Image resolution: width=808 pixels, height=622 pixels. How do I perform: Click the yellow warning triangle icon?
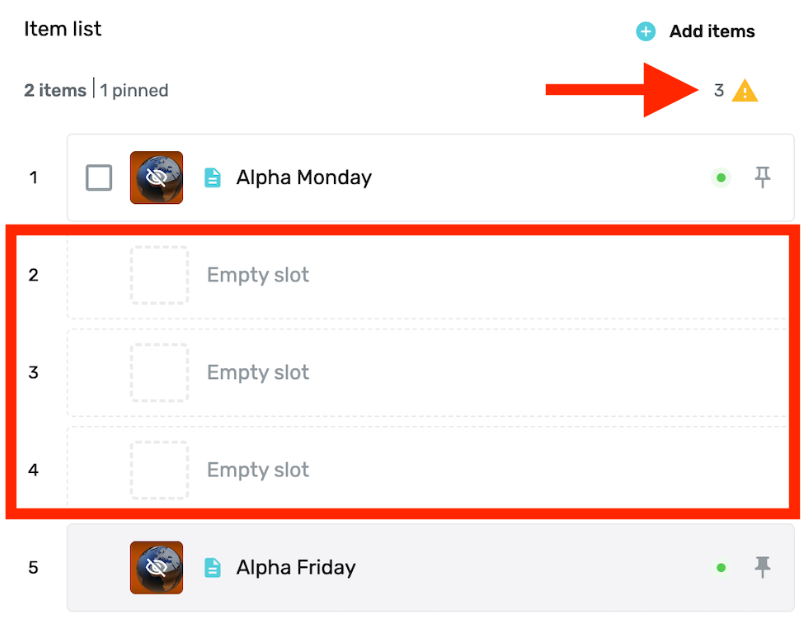click(745, 91)
